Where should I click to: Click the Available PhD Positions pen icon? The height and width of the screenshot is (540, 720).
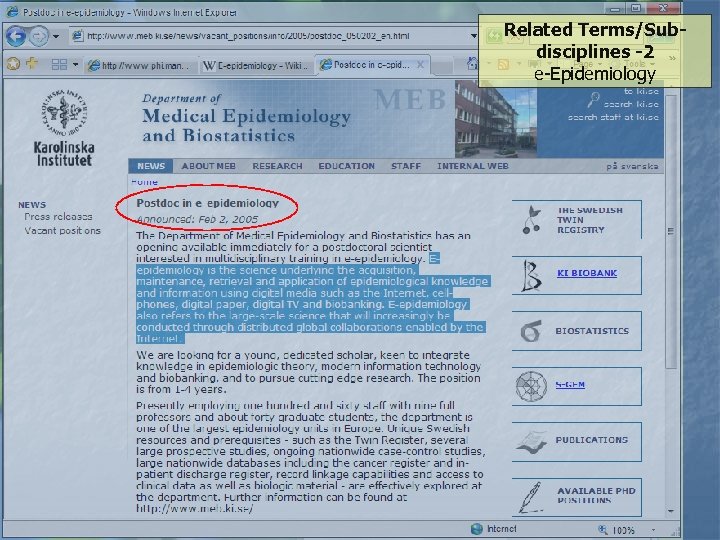[x=530, y=497]
